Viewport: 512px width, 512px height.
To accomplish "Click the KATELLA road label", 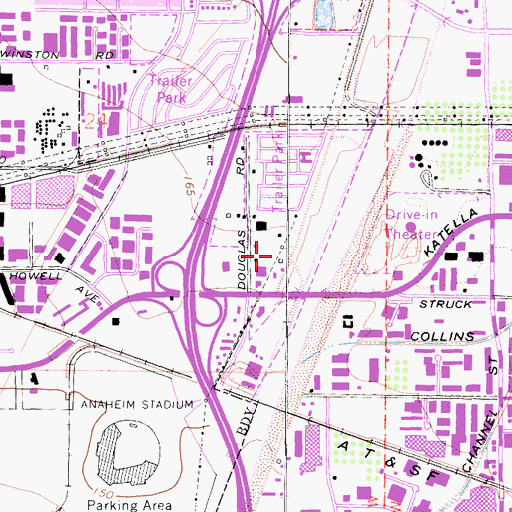I will coord(451,232).
